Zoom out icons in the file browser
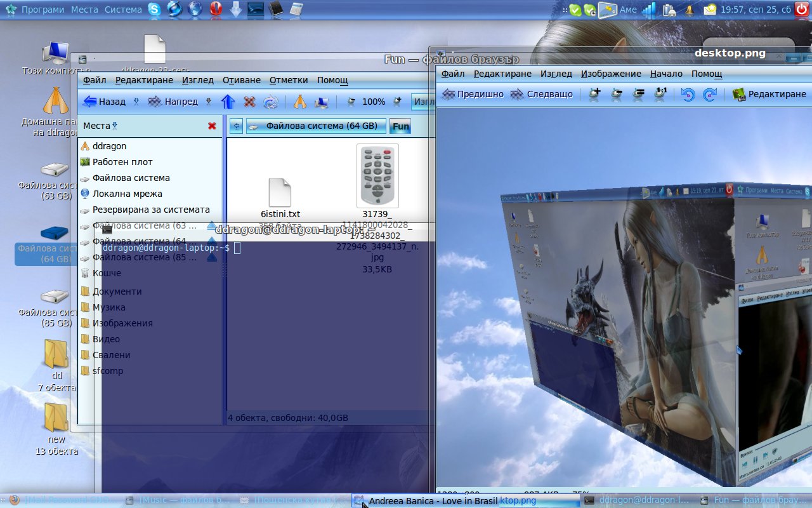Screen dimensions: 812x508 click(x=351, y=102)
